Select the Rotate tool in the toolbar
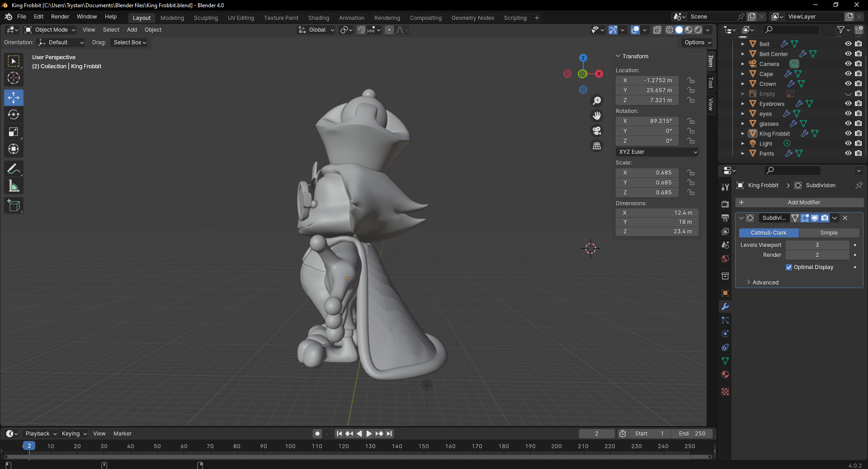The image size is (868, 469). [14, 114]
